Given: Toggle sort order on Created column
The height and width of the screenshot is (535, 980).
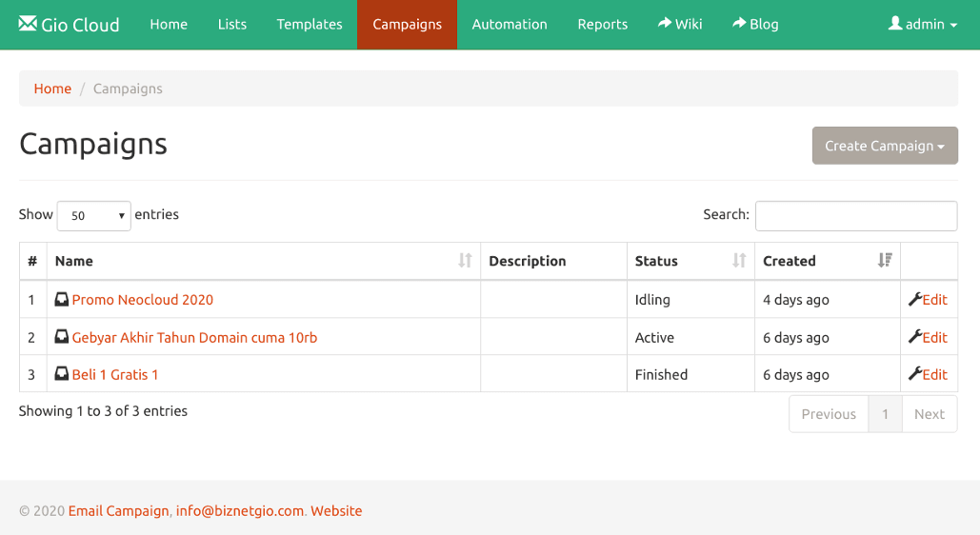Looking at the screenshot, I should (x=885, y=261).
